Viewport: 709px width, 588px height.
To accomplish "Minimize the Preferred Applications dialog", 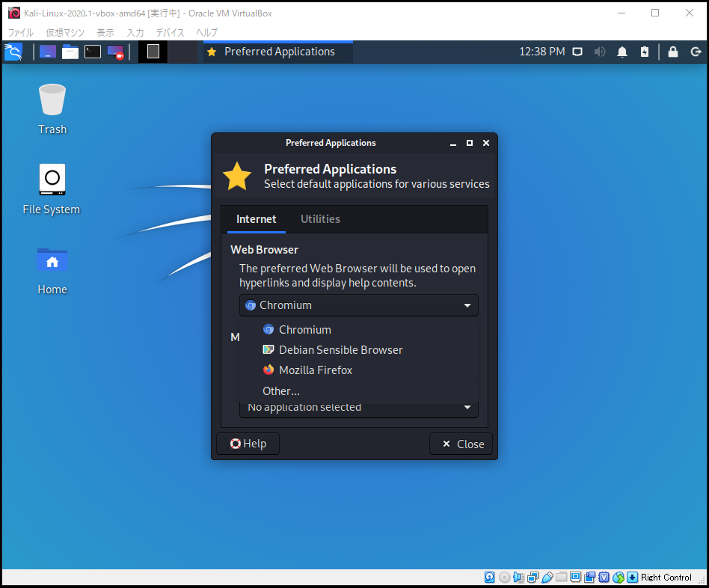I will [453, 144].
